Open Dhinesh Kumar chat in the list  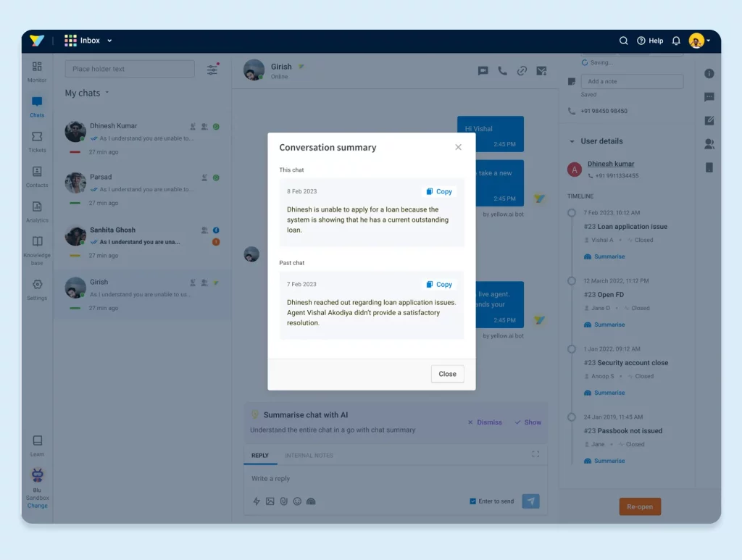coord(143,138)
